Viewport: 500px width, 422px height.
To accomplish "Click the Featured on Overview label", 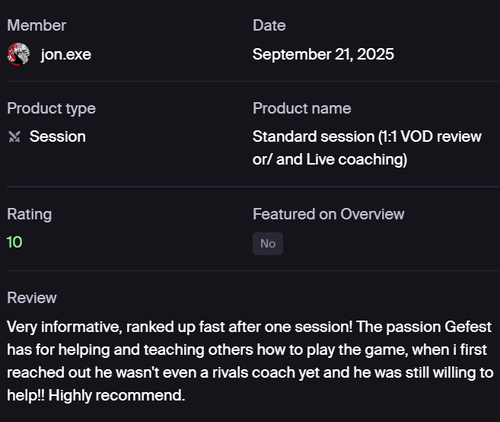I will point(328,214).
